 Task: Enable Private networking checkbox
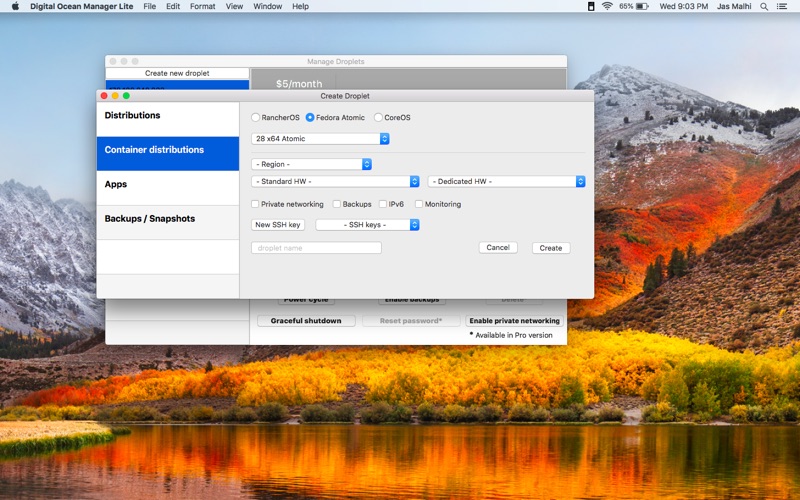(x=255, y=204)
